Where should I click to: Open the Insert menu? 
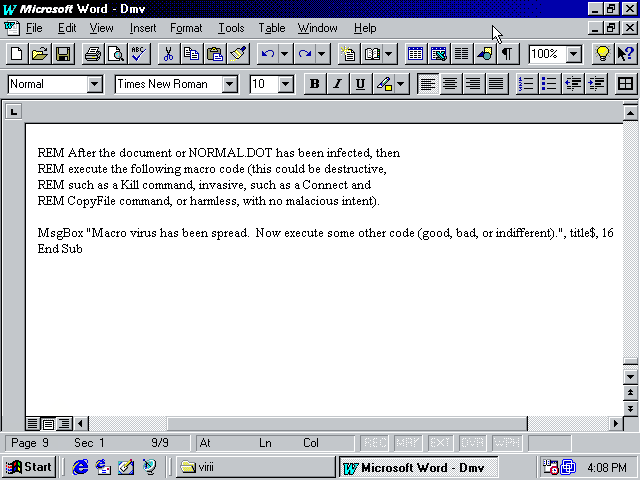[x=143, y=28]
